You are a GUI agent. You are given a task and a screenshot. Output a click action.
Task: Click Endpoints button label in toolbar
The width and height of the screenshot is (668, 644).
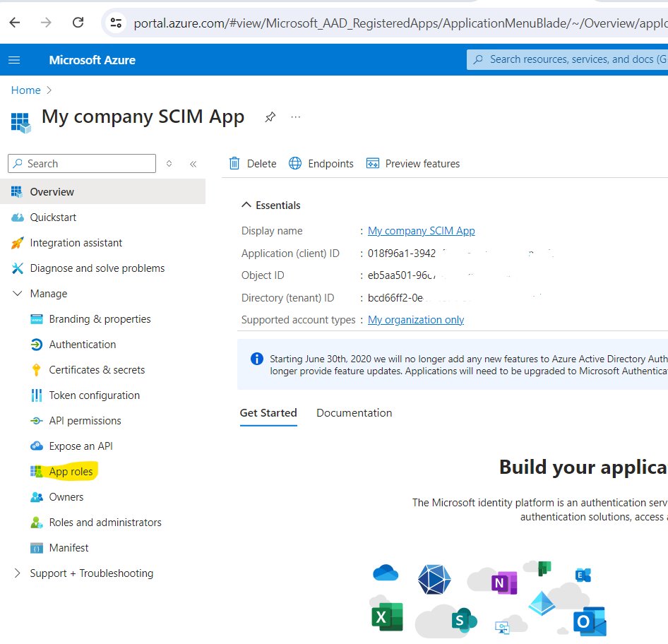coord(330,164)
